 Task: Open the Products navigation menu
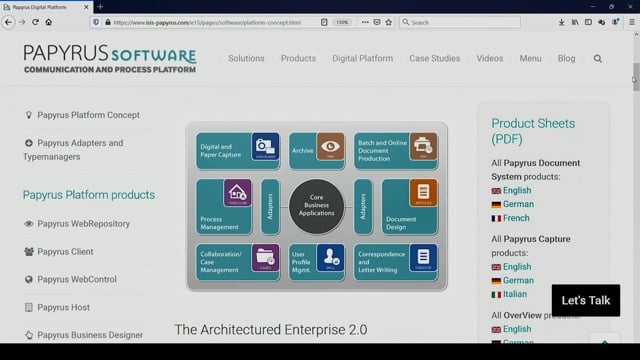(x=298, y=58)
